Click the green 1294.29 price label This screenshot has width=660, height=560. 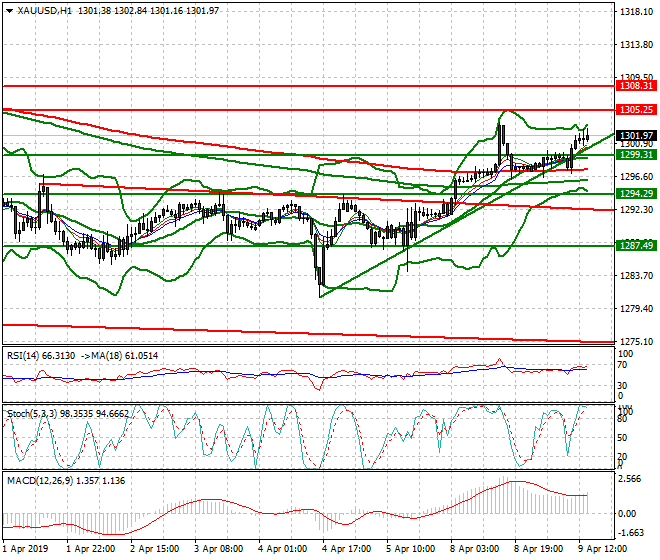[636, 194]
